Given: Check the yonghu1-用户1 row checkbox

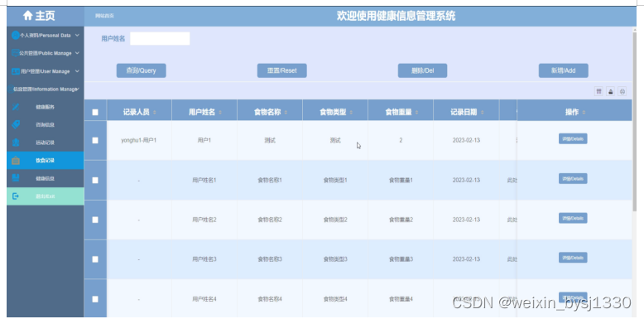Looking at the screenshot, I should pos(95,141).
